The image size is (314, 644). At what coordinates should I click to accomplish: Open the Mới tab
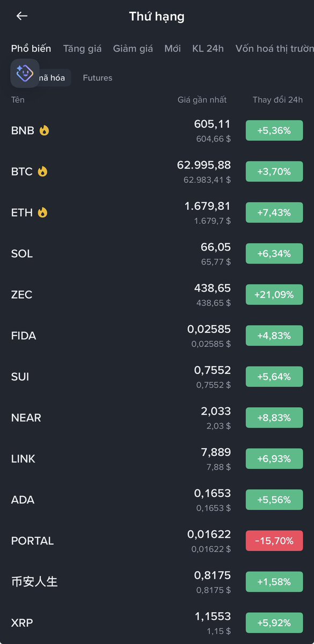(x=173, y=48)
